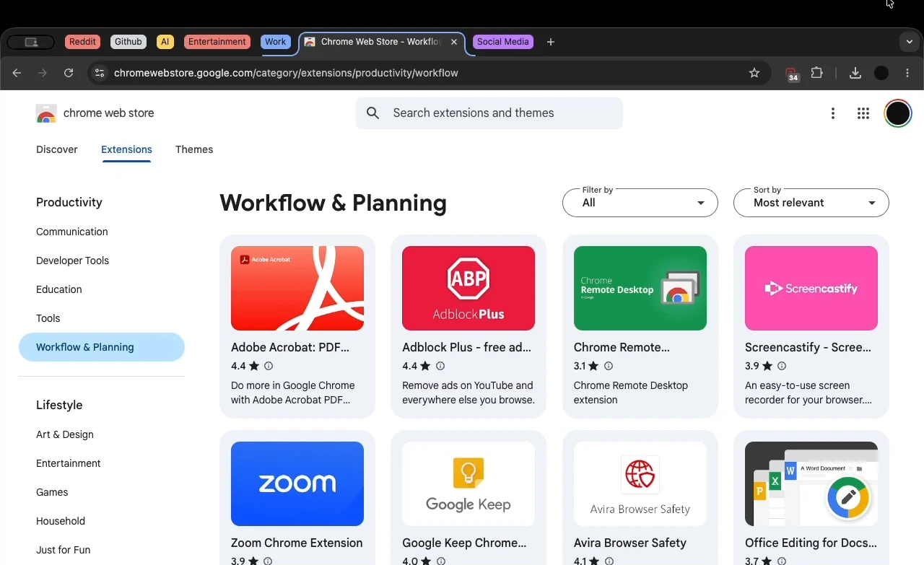
Task: Click the search extensions and themes field
Action: pos(489,113)
